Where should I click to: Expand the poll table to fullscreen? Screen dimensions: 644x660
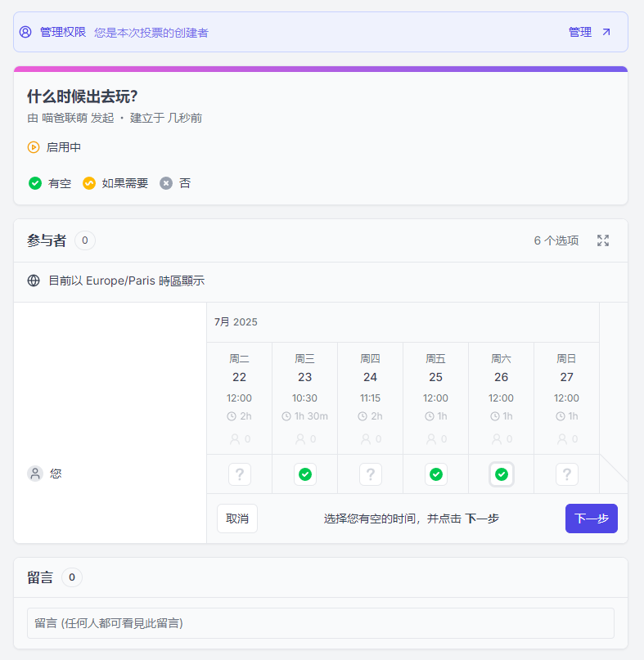click(603, 240)
